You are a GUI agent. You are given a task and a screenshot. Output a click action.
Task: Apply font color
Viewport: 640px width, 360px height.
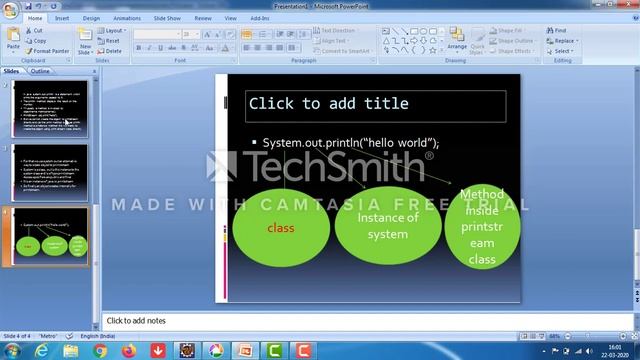coord(225,49)
